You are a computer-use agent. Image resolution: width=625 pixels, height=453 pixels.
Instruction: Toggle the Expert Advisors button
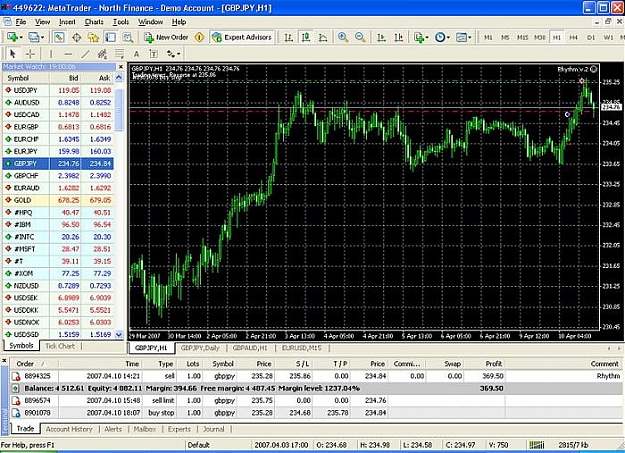click(x=242, y=37)
